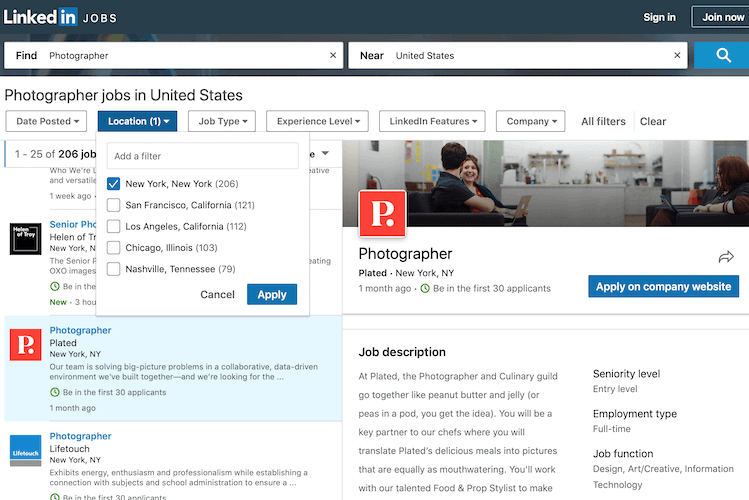Click the job header banner photo

click(x=546, y=183)
